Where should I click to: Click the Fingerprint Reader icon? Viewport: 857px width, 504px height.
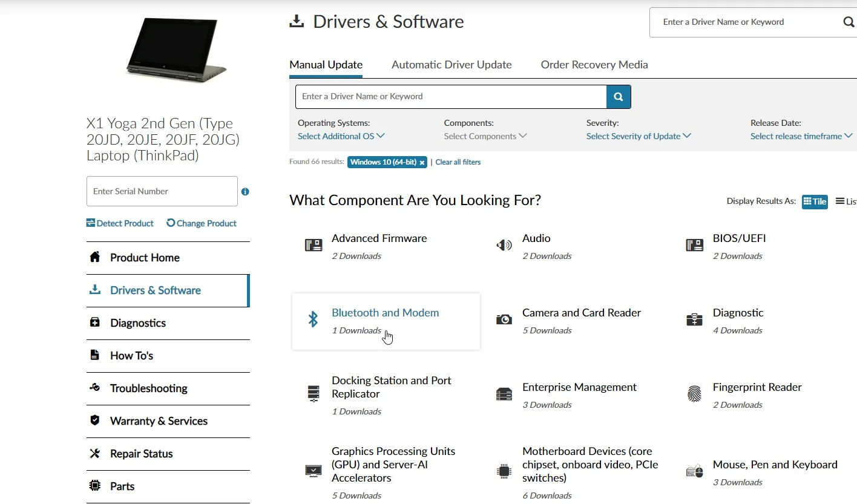[x=694, y=394]
